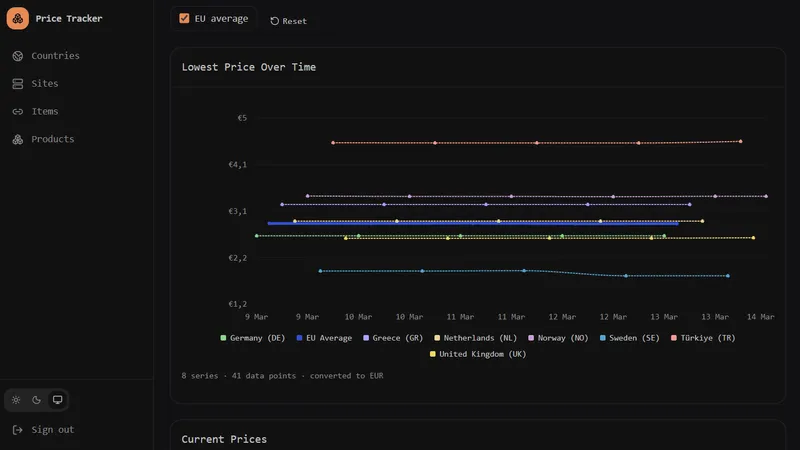The height and width of the screenshot is (450, 800).
Task: Click the Türkiye (TR) legend label
Action: [708, 338]
